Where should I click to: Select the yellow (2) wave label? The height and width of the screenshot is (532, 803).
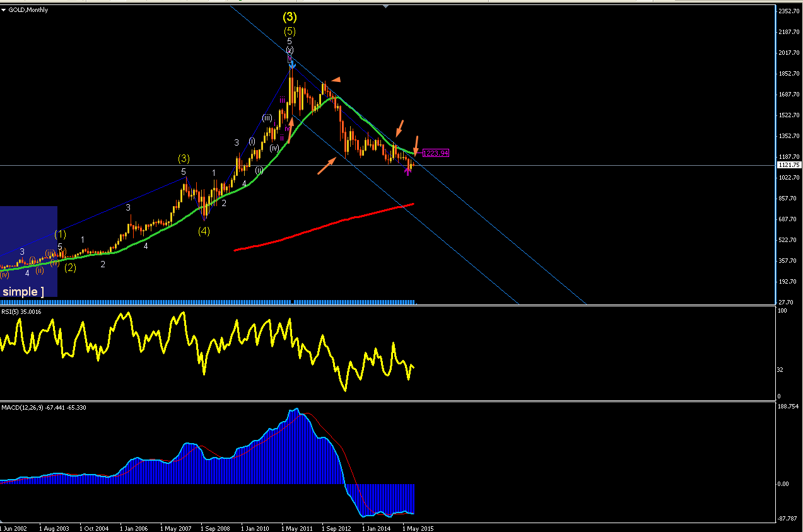pyautogui.click(x=70, y=267)
